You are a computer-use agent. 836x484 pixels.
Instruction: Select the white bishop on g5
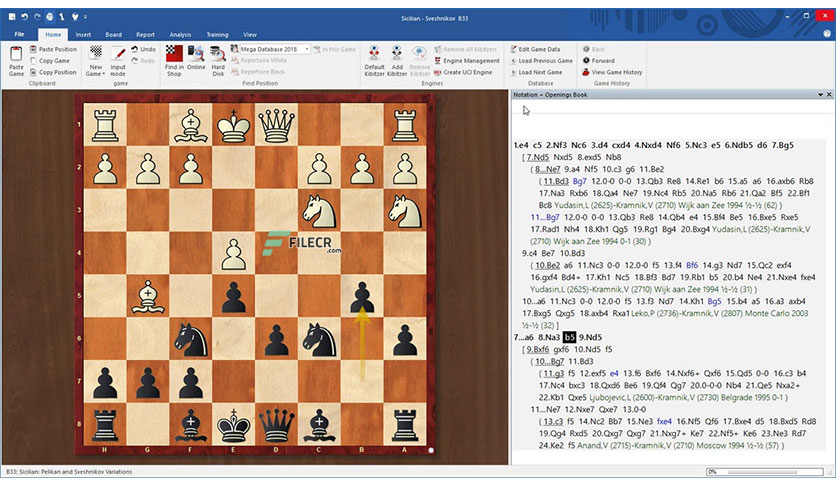148,296
